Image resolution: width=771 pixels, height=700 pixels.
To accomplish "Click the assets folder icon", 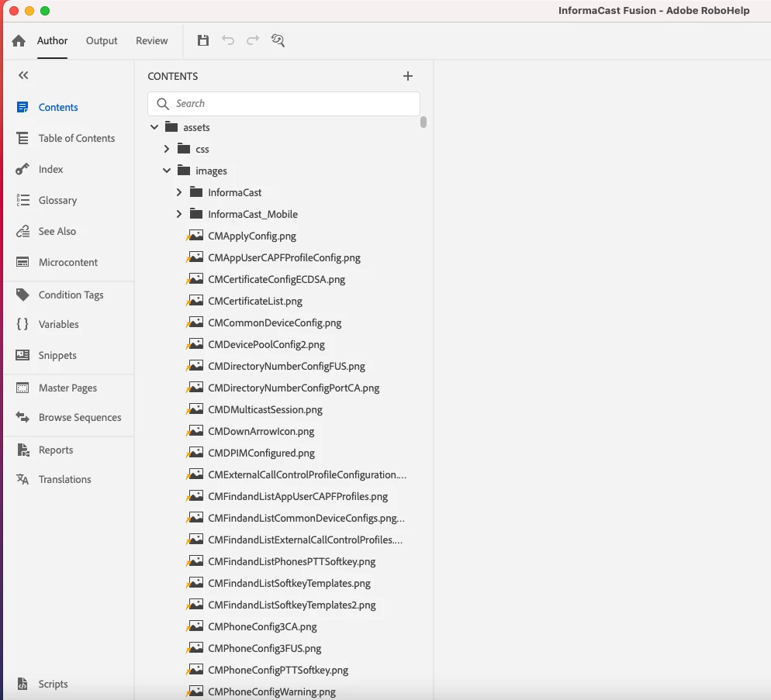I will point(171,127).
